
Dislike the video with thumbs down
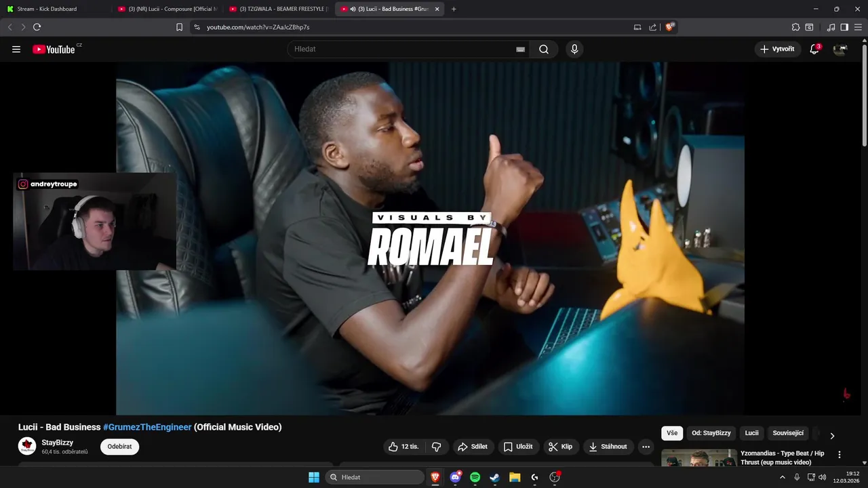pyautogui.click(x=437, y=447)
